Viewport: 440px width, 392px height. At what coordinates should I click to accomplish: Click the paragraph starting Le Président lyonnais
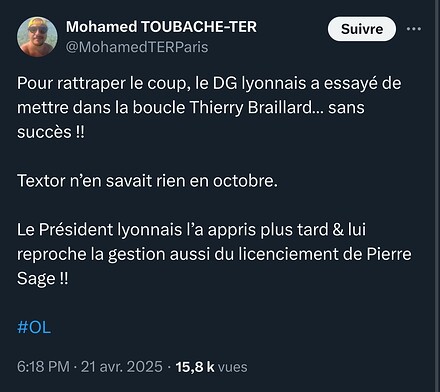(x=214, y=254)
